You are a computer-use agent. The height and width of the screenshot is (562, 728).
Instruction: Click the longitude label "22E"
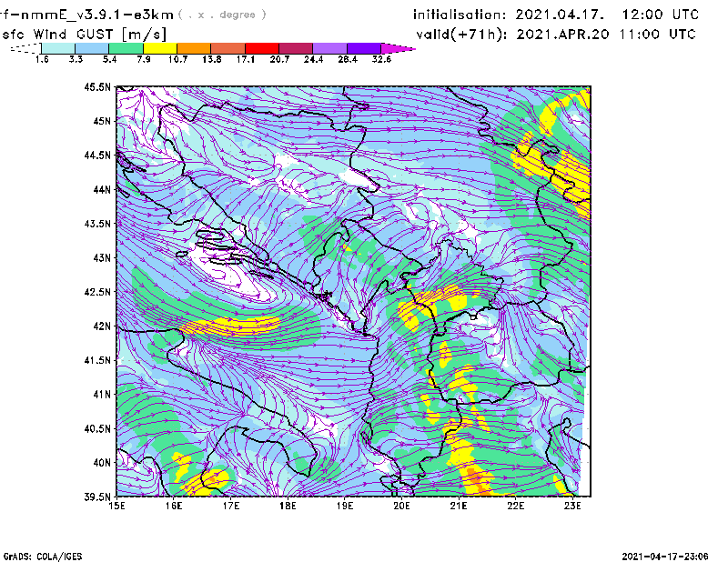pos(516,506)
